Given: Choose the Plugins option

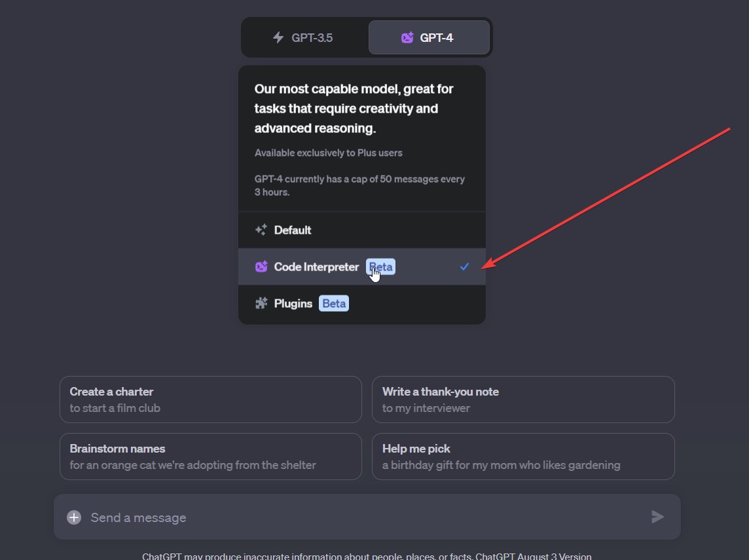Looking at the screenshot, I should (362, 303).
